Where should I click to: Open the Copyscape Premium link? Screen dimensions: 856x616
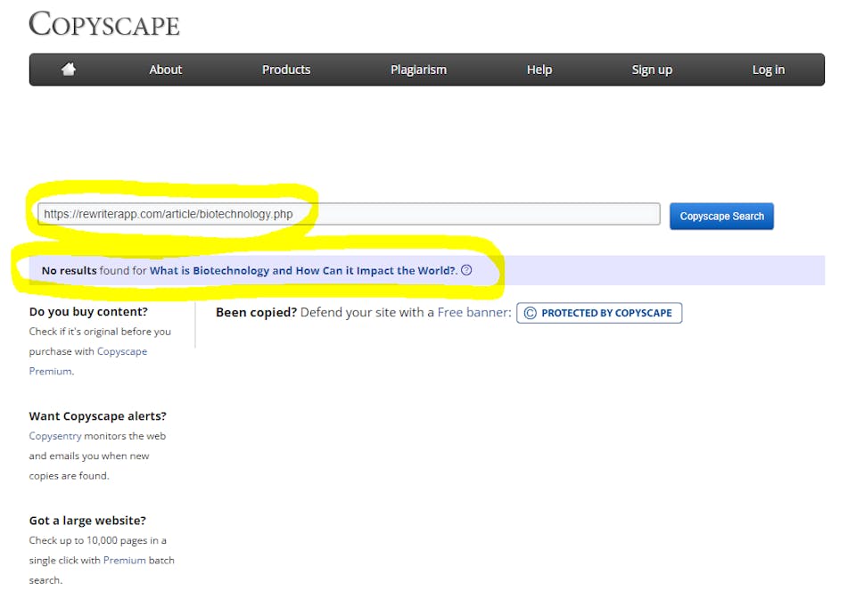[122, 351]
